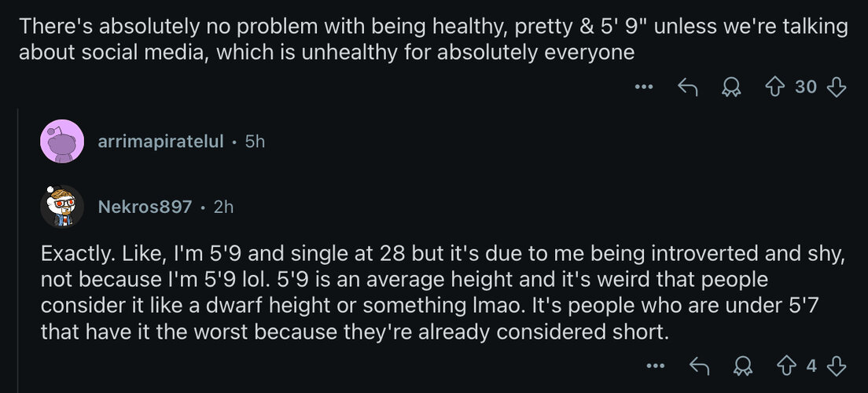Open the three-dot menu on Nekros897's comment
868x393 pixels.
(656, 365)
